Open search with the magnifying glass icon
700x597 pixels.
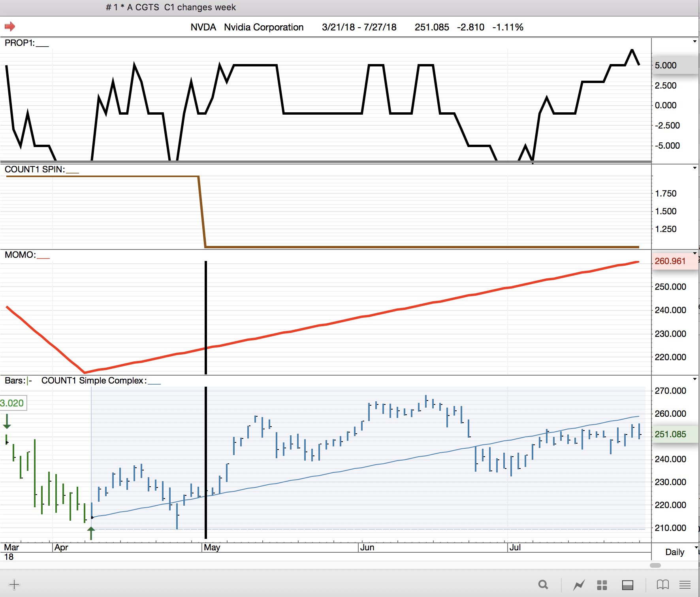544,584
